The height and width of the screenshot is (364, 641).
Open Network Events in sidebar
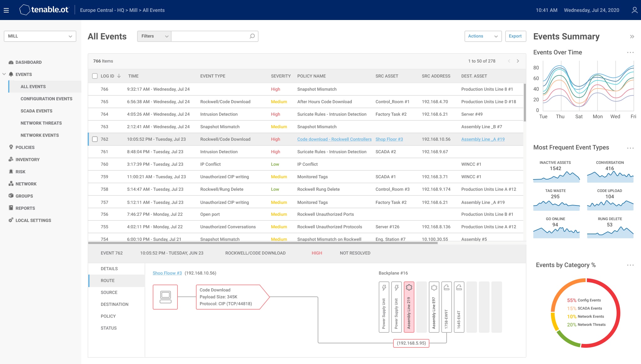tap(40, 135)
